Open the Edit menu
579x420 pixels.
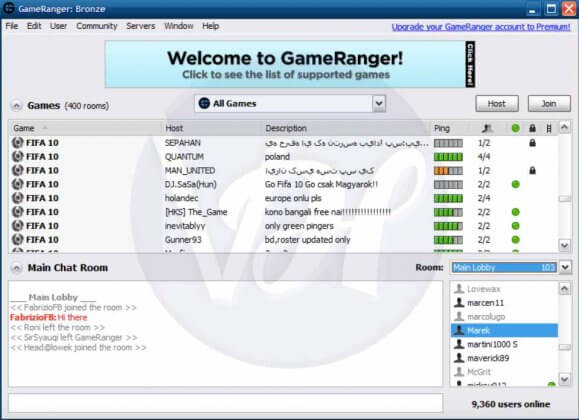pos(34,26)
